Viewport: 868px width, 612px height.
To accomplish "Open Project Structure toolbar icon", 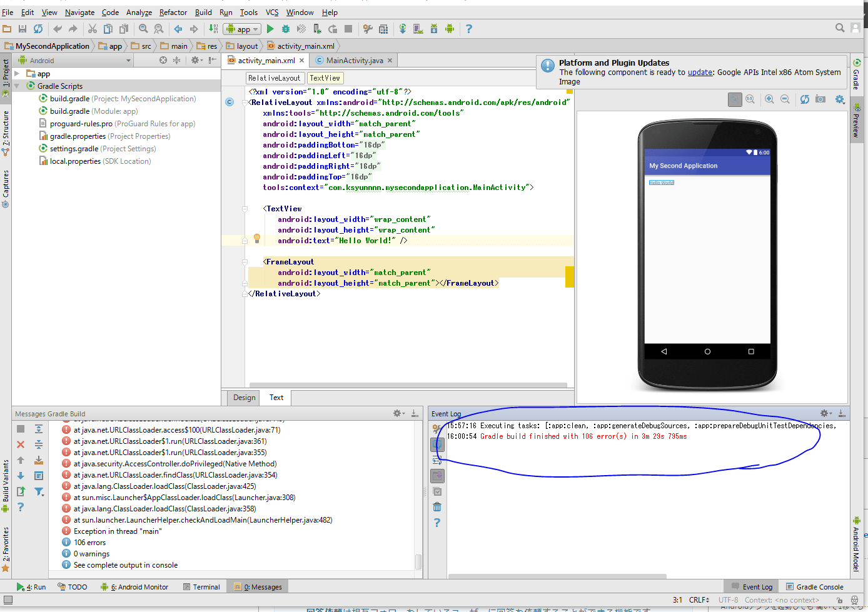I will pyautogui.click(x=383, y=29).
